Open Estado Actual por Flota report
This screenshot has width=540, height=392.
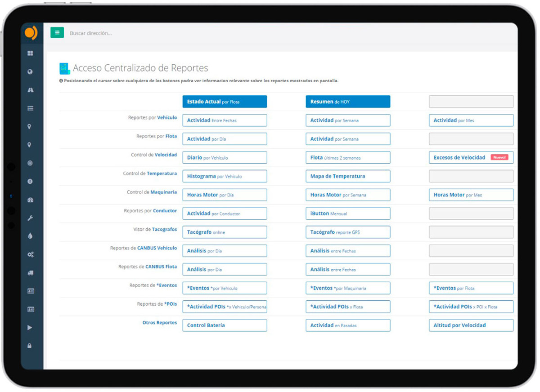click(x=225, y=102)
